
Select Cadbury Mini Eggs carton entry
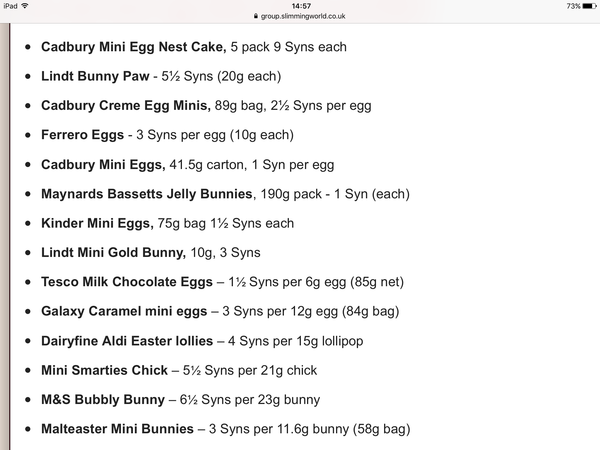(188, 165)
